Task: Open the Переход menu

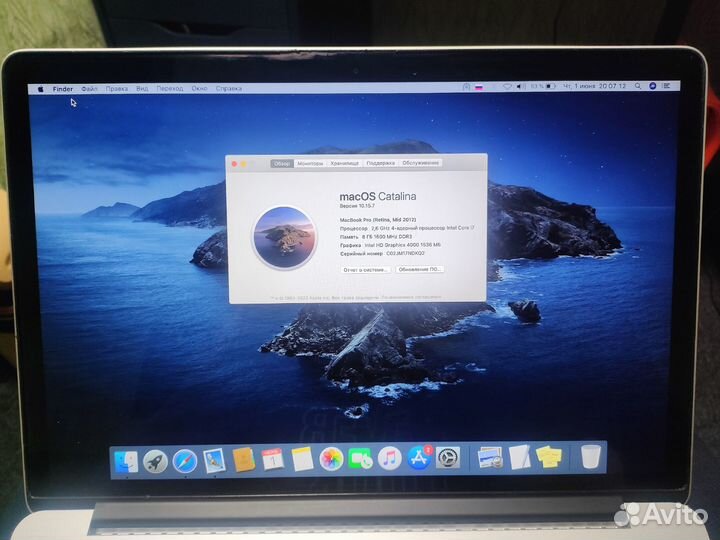Action: (170, 88)
